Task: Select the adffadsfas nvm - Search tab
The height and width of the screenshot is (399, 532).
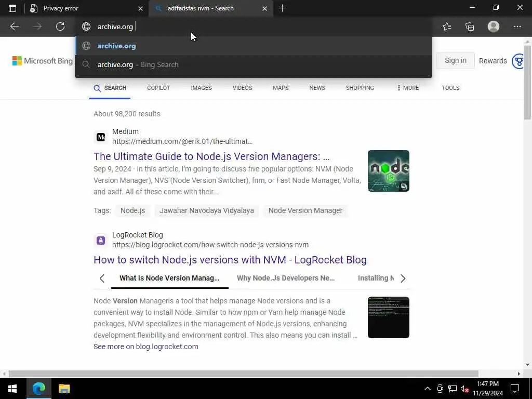Action: click(210, 8)
